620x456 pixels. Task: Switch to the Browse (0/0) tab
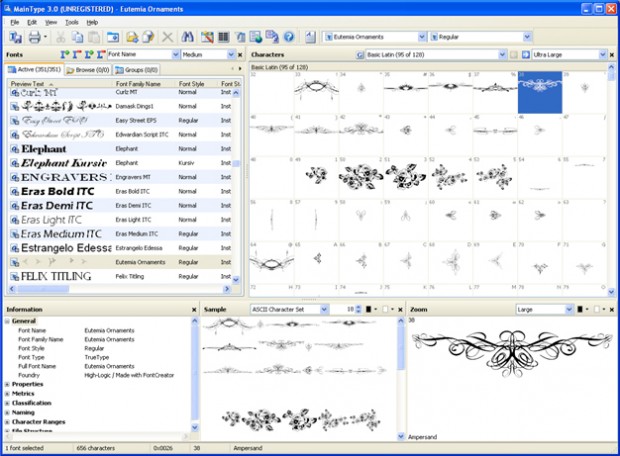click(x=88, y=70)
